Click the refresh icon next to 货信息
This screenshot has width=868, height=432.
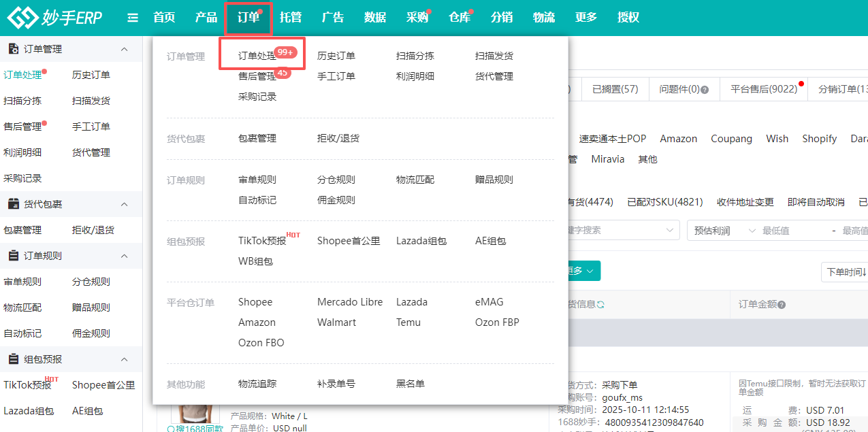click(600, 304)
